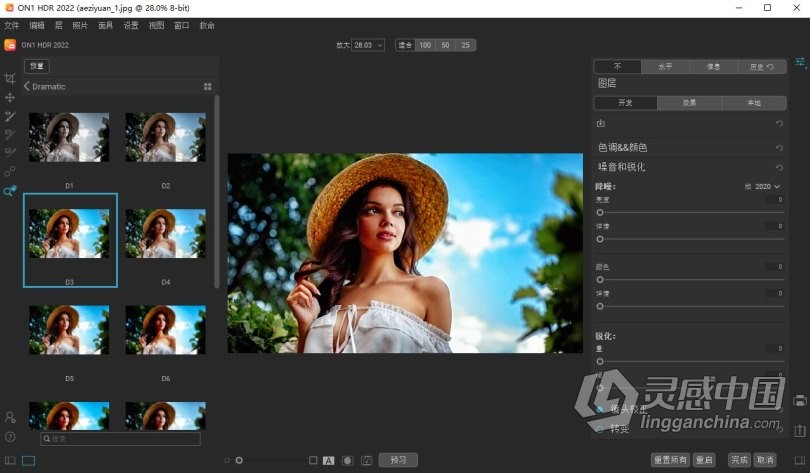810x473 pixels.
Task: Click the 预习 preview button
Action: click(398, 460)
